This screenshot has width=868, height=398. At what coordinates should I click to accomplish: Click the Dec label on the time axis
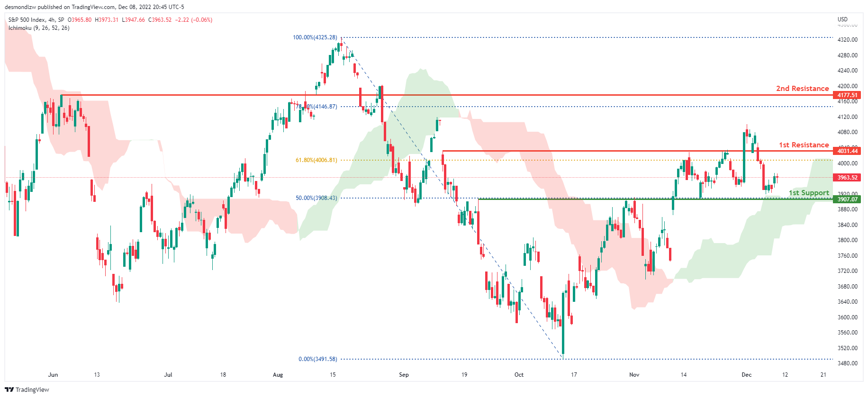(747, 375)
